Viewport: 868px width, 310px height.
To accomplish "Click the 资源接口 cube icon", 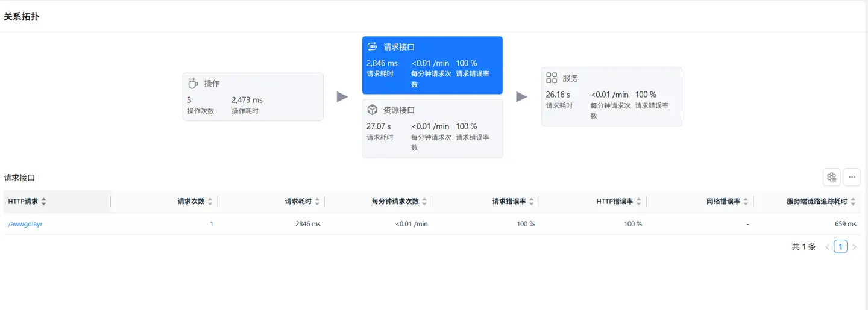I will coord(372,110).
